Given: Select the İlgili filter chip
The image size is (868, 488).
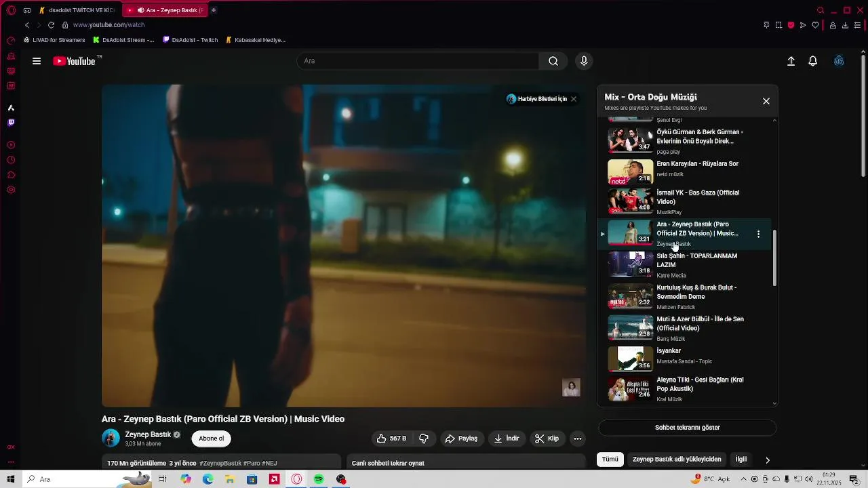Looking at the screenshot, I should 741,460.
